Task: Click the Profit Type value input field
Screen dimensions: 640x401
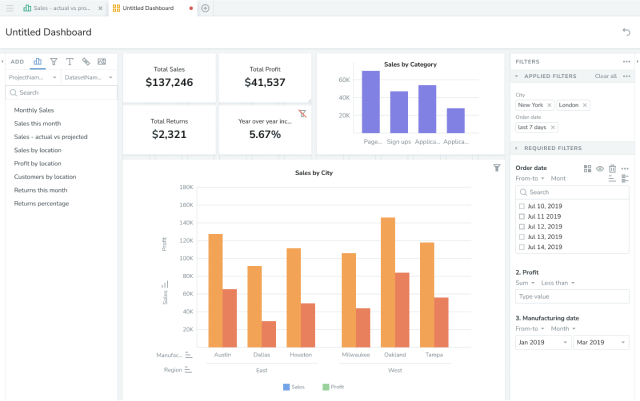Action: 572,296
